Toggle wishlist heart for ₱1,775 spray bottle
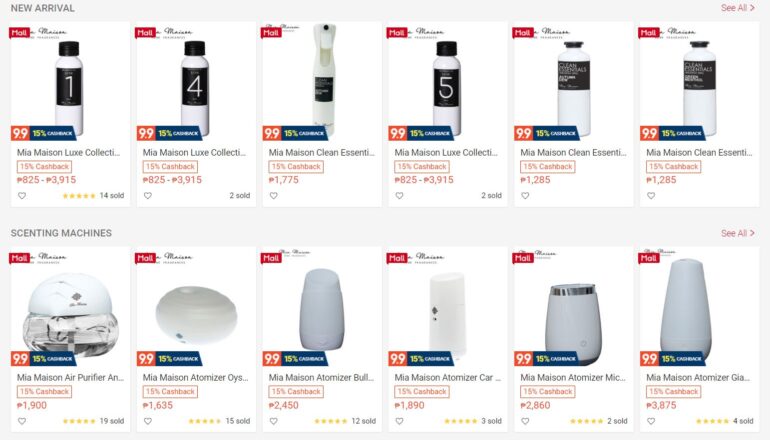The width and height of the screenshot is (770, 440). (x=274, y=195)
